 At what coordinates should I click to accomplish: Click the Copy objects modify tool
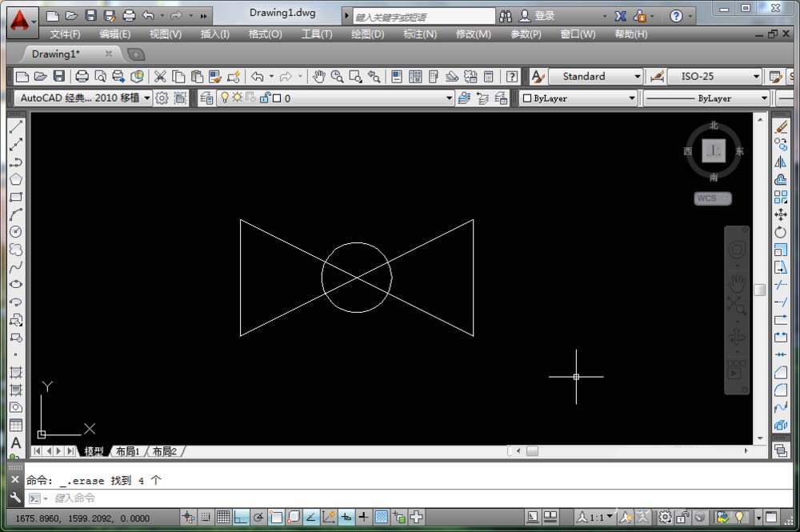coord(781,144)
